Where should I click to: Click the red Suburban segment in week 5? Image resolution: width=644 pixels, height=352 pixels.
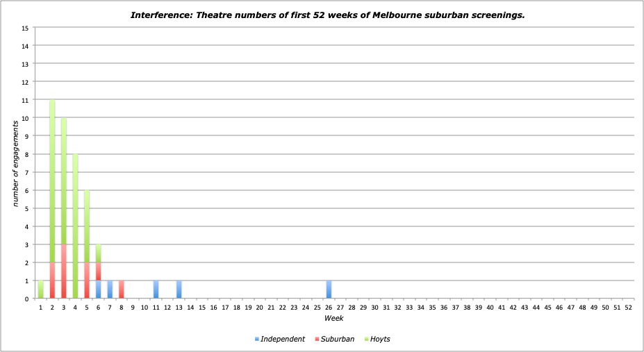[87, 280]
